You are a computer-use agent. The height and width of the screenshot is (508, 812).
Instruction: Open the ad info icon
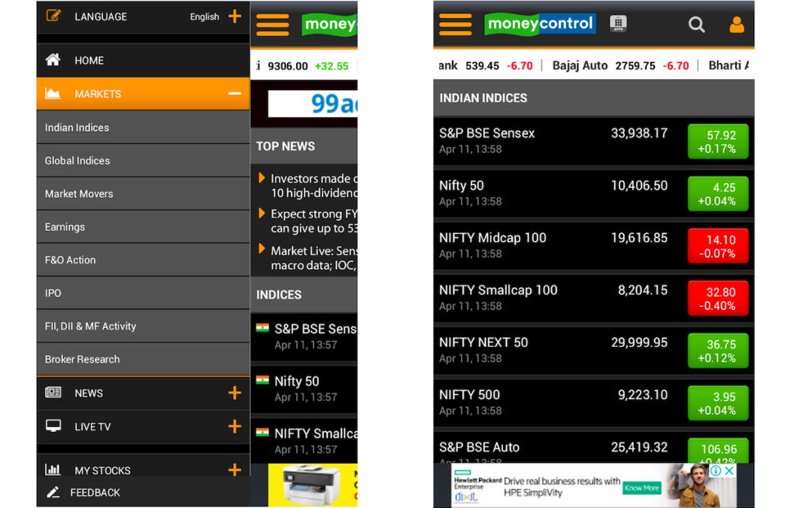tap(716, 470)
